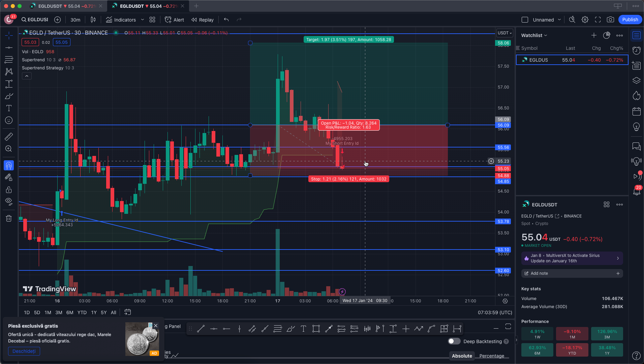Click the 56.09 blue price label
This screenshot has height=364, width=644.
503,125
